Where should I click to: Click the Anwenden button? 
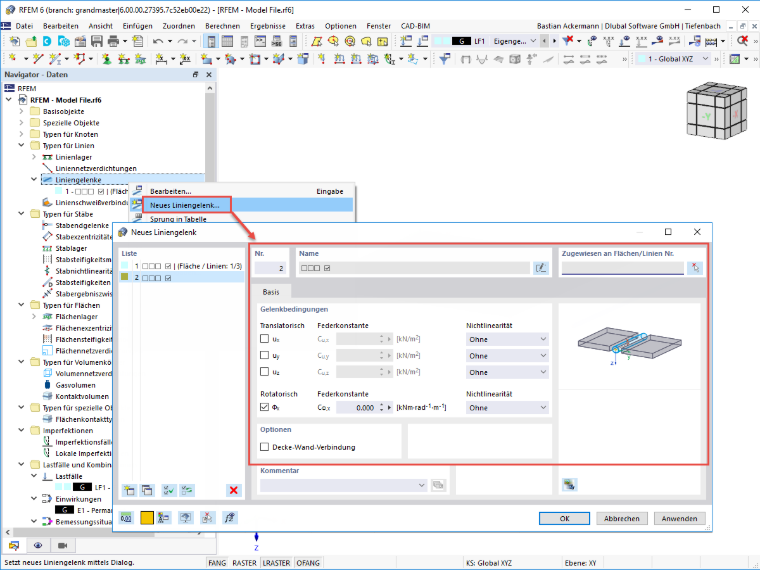(679, 518)
